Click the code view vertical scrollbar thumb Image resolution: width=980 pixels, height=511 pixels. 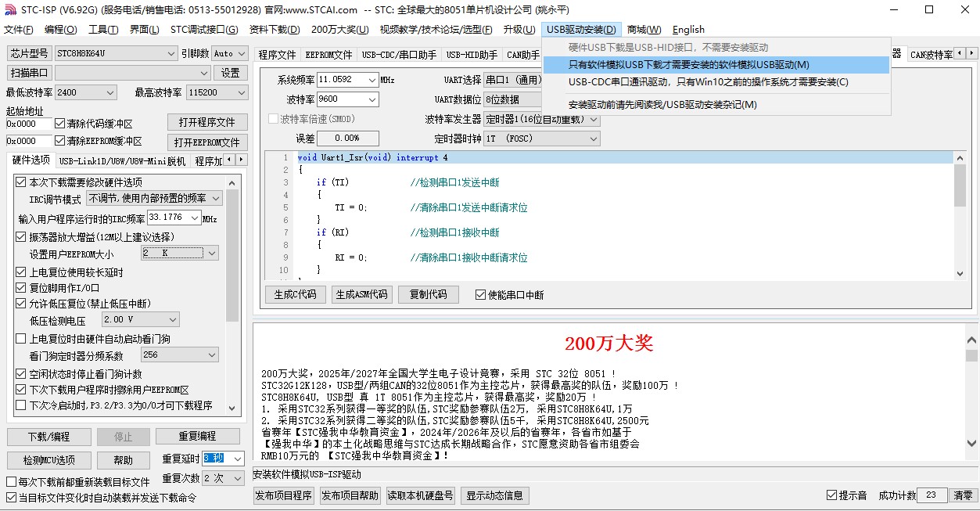(x=960, y=185)
